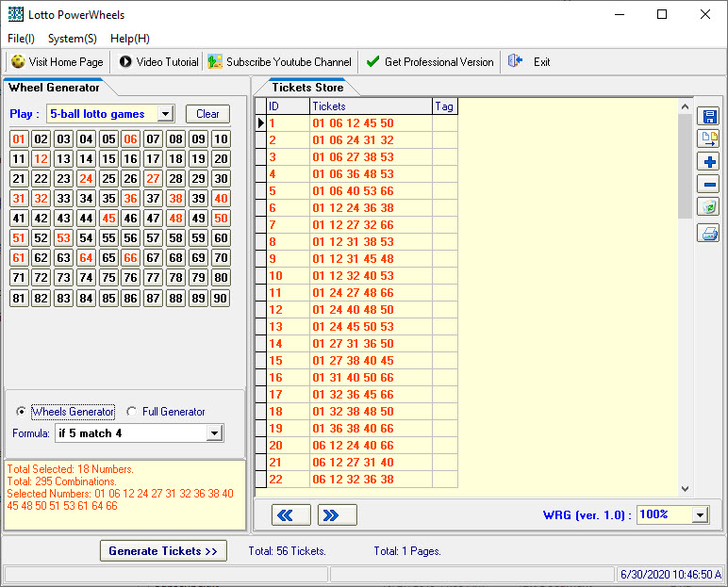
Task: Click the blue plus add ticket icon
Action: (709, 161)
